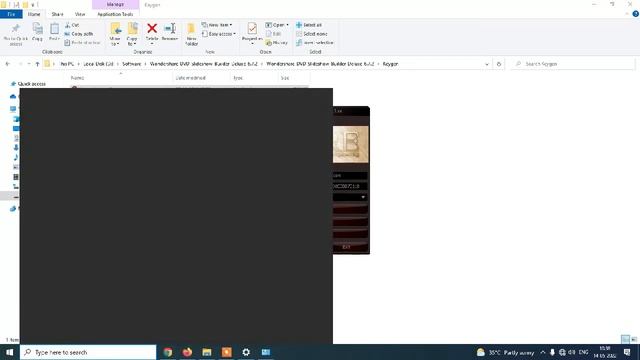Viewport: 640px width, 360px height.
Task: Open the Move to menu
Action: click(115, 34)
